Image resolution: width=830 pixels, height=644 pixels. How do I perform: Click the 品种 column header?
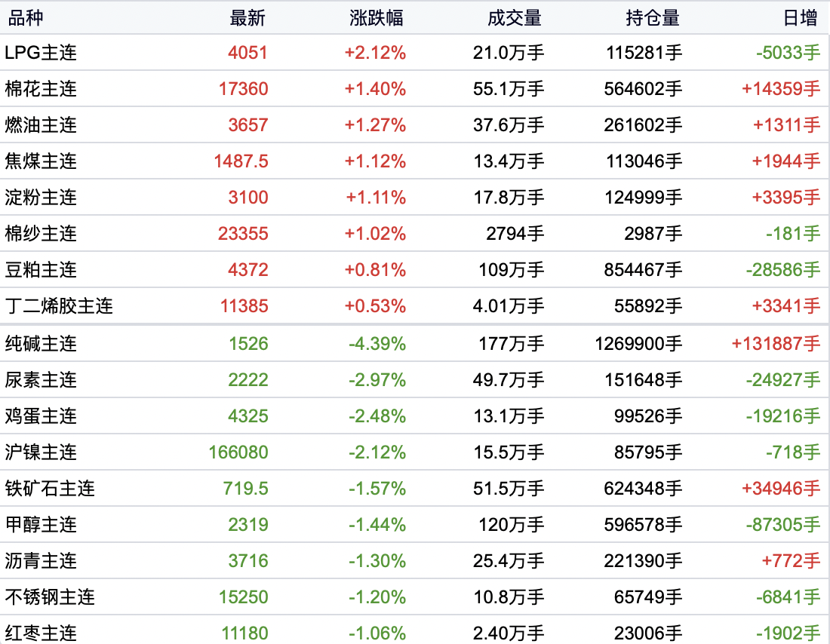(23, 18)
